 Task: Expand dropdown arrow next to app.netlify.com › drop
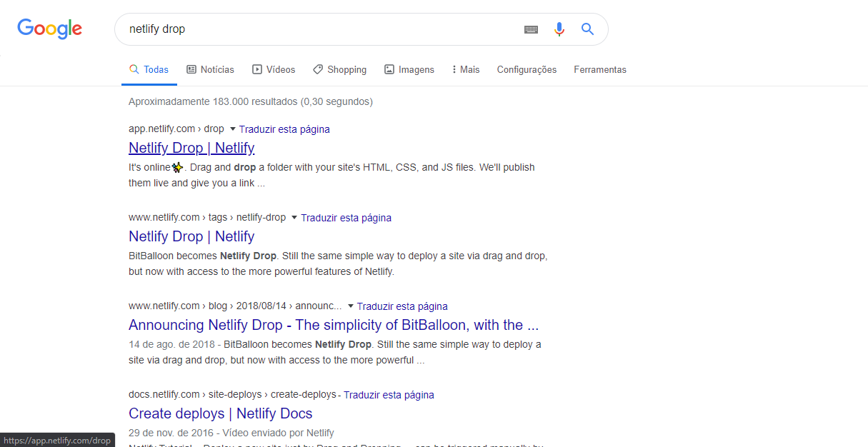pyautogui.click(x=232, y=129)
